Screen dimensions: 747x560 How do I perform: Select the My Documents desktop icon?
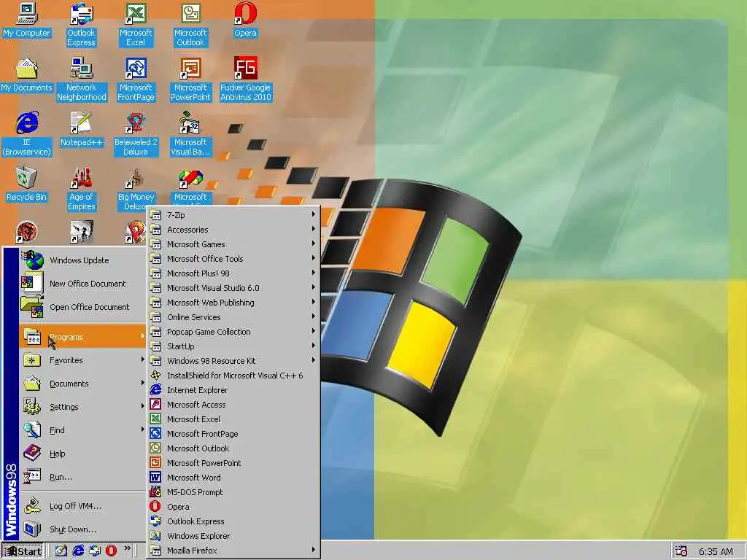(27, 75)
